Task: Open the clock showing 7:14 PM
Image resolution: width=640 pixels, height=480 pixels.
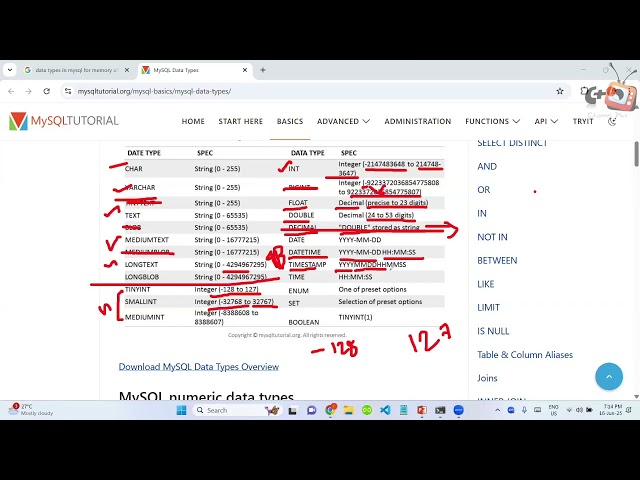Action: [x=610, y=410]
